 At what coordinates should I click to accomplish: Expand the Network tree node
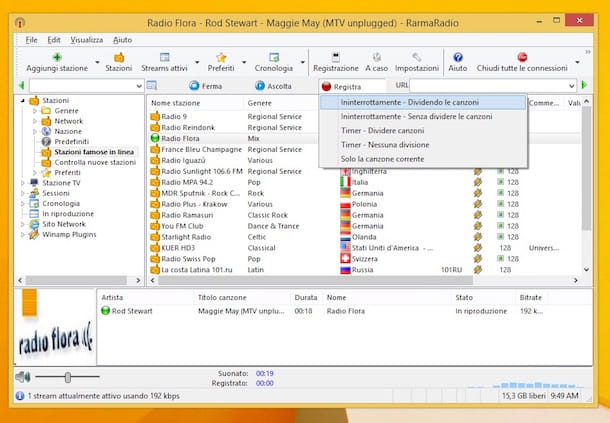click(35, 121)
